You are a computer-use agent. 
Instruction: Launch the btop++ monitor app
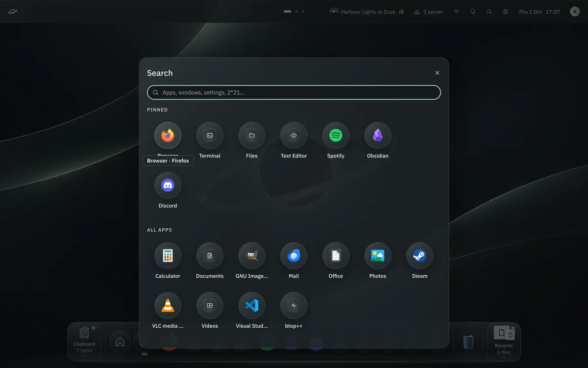(294, 306)
